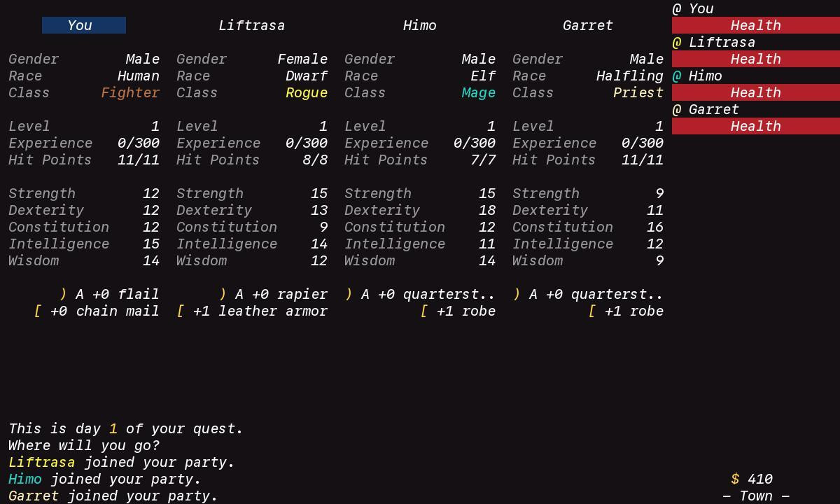Click the gold $ symbol
The width and height of the screenshot is (840, 504).
click(x=735, y=479)
